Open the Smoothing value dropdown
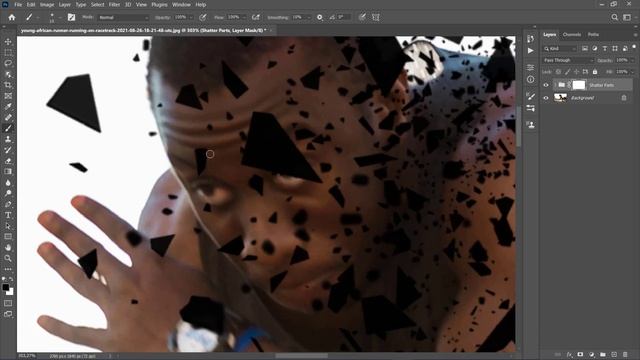The height and width of the screenshot is (360, 640). (308, 18)
